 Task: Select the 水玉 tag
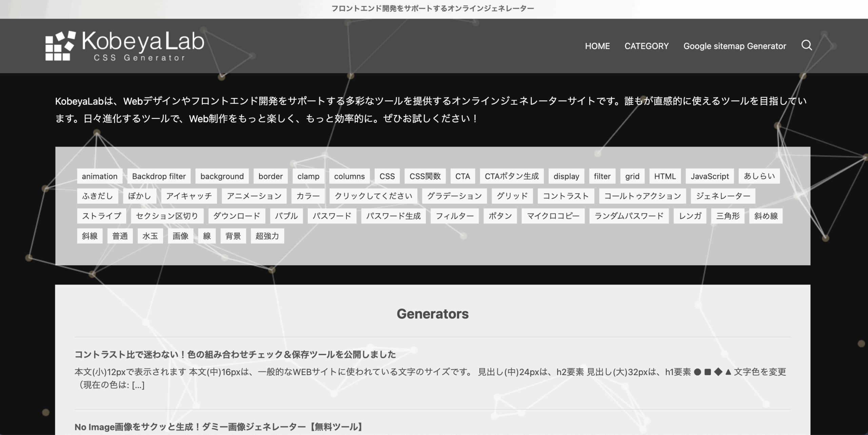[150, 236]
